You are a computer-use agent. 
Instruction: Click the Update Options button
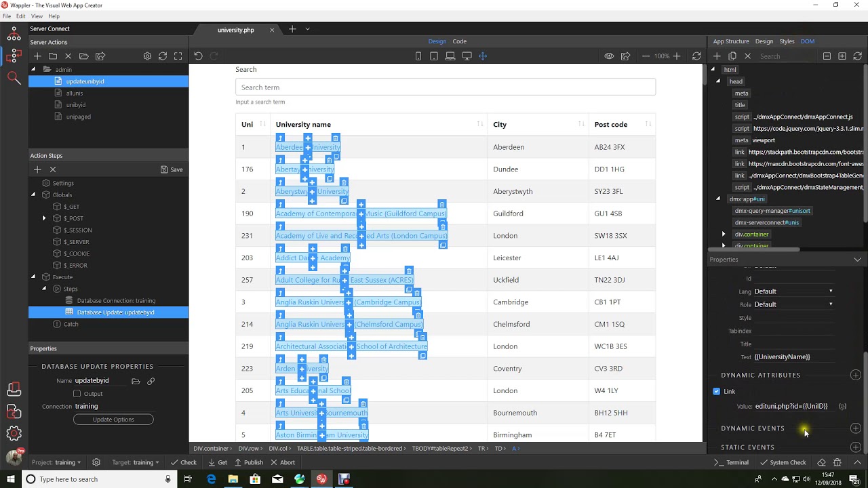tap(113, 420)
